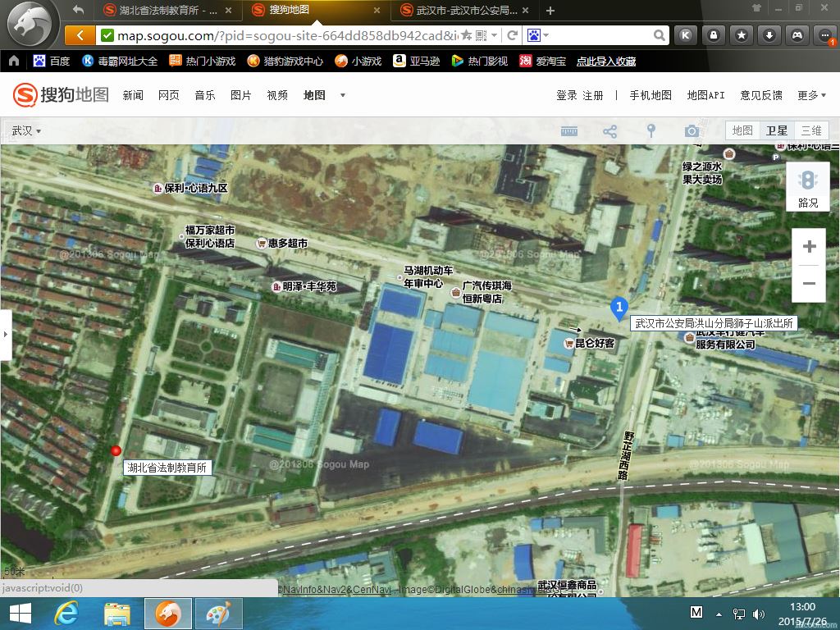The image size is (840, 630).
Task: Open the 新闻 navigation link
Action: (133, 95)
